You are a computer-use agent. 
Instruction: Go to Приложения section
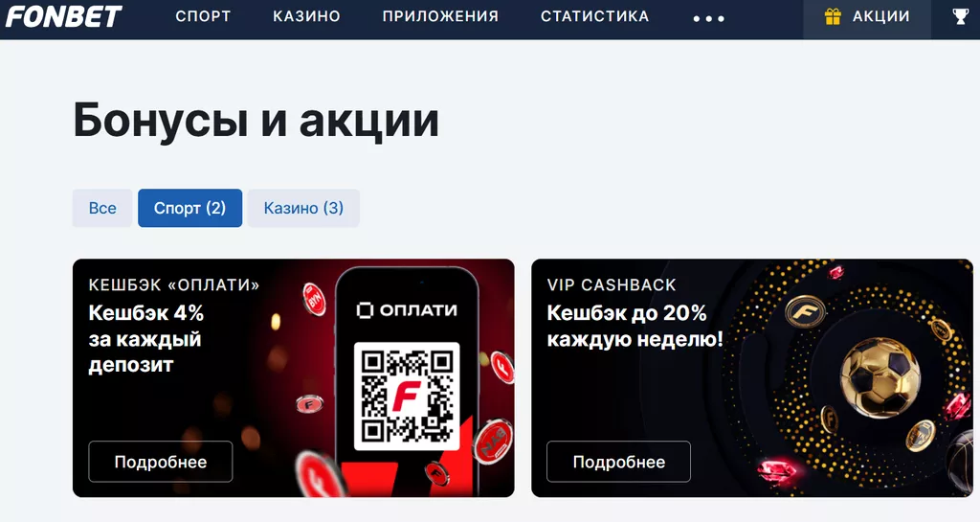point(440,16)
